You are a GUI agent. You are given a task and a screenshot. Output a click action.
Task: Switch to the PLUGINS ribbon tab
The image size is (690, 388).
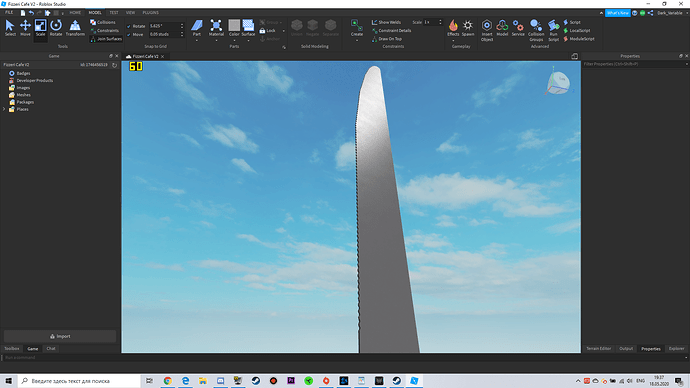coord(150,13)
